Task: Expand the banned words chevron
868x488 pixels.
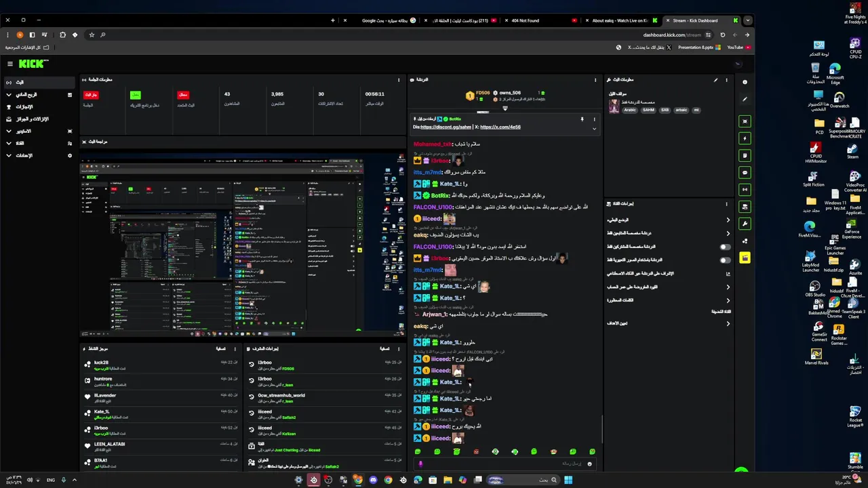Action: (728, 300)
